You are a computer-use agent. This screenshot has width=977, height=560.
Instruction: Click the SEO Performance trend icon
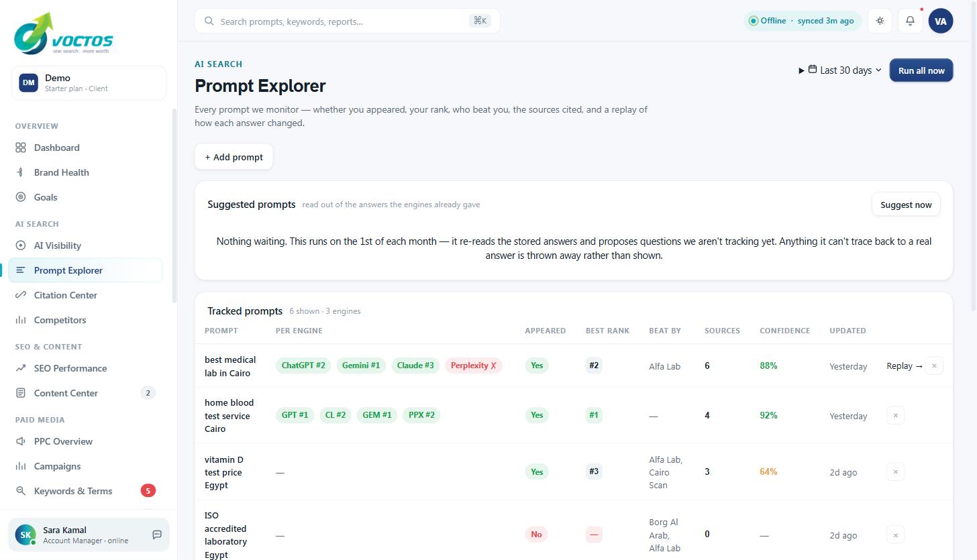click(x=21, y=368)
